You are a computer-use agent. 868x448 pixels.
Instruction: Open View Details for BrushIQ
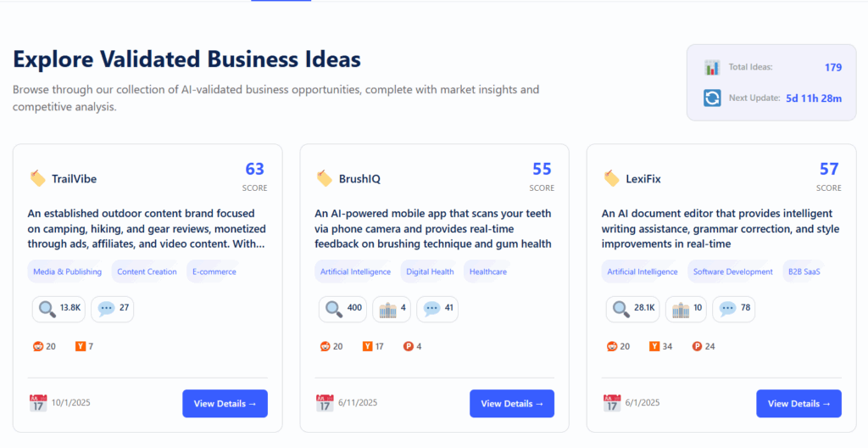coord(512,404)
